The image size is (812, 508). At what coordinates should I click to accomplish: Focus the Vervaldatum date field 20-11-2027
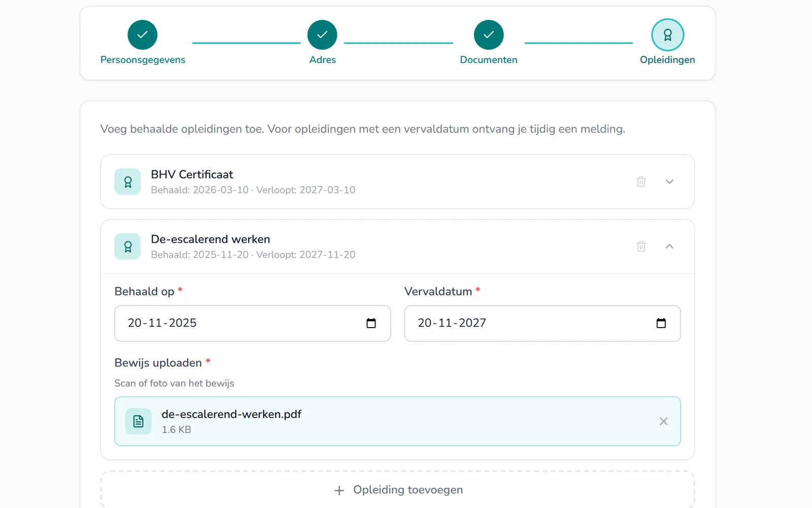[x=543, y=323]
